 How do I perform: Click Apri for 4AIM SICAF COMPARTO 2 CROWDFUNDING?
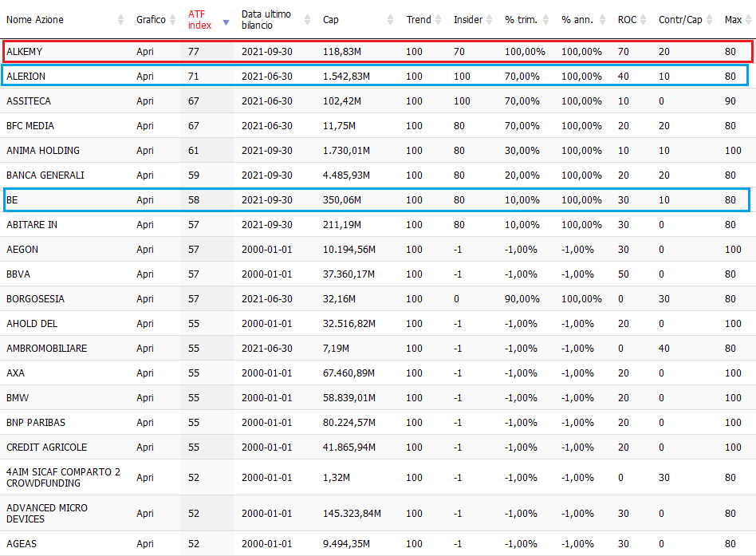(x=145, y=477)
